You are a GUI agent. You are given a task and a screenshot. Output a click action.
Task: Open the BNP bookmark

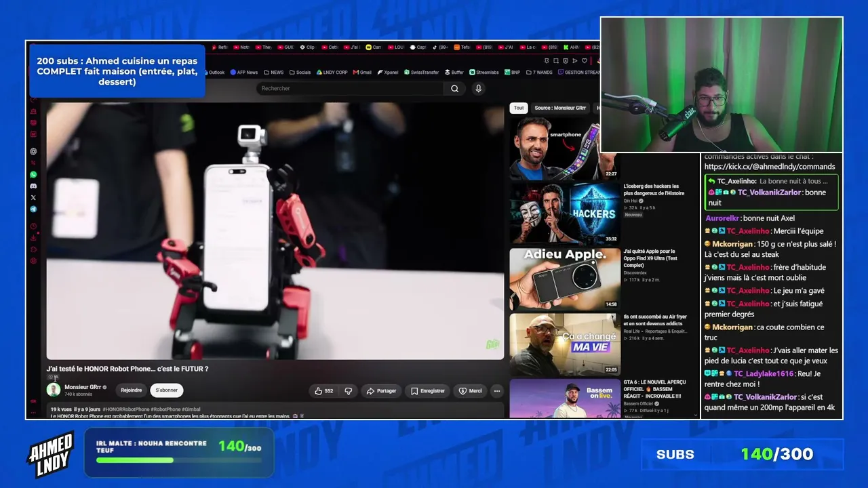coord(513,72)
